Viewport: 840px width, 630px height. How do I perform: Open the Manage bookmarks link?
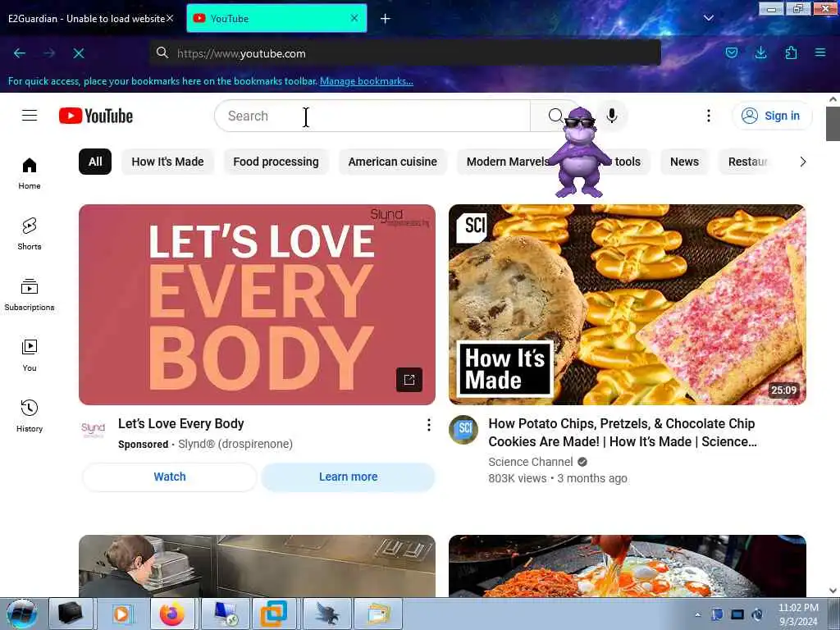click(367, 81)
